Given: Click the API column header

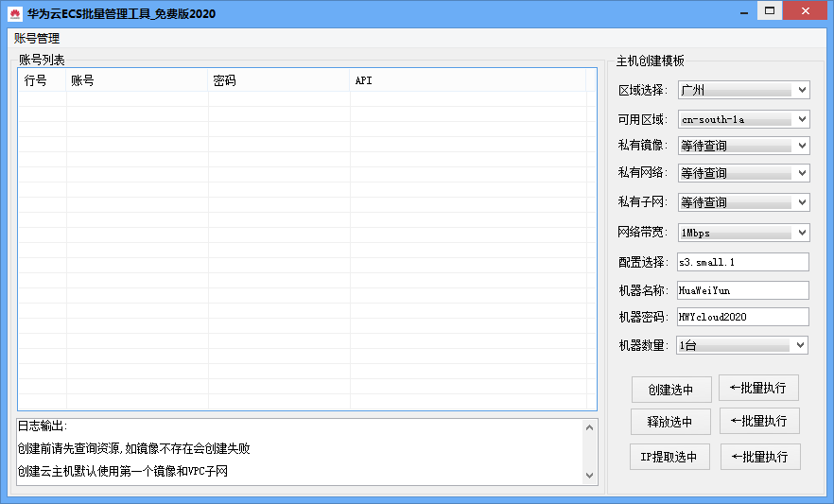Looking at the screenshot, I should point(468,80).
